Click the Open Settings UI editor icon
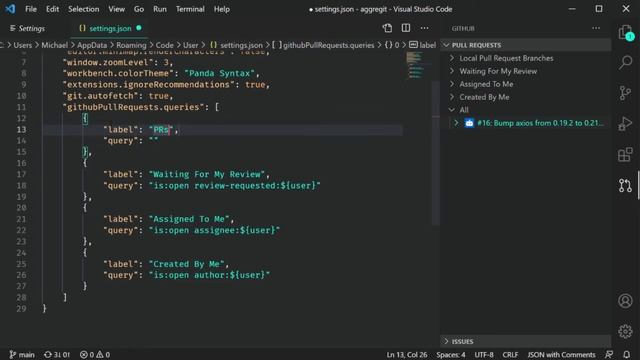This screenshot has height=360, width=640. 387,28
